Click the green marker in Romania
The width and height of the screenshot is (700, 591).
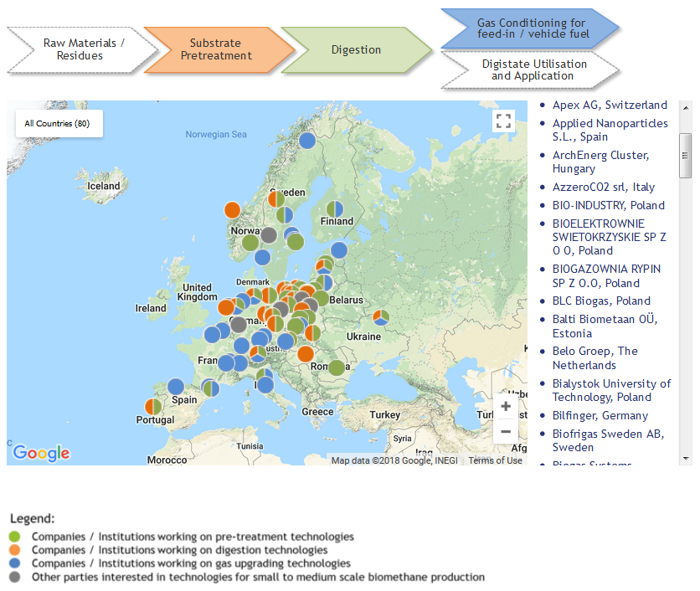coord(337,367)
